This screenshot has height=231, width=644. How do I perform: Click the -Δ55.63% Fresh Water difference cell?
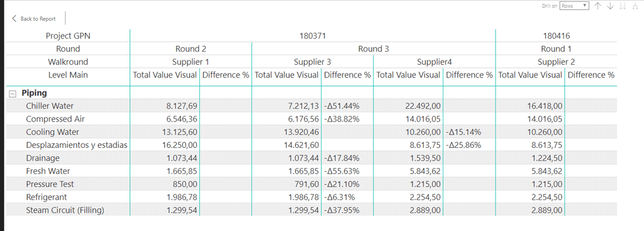[x=341, y=171]
